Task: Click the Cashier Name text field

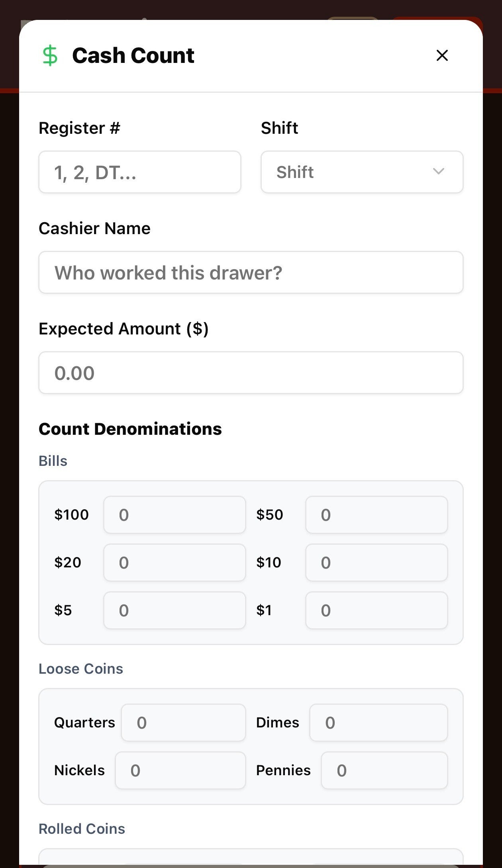Action: coord(251,272)
